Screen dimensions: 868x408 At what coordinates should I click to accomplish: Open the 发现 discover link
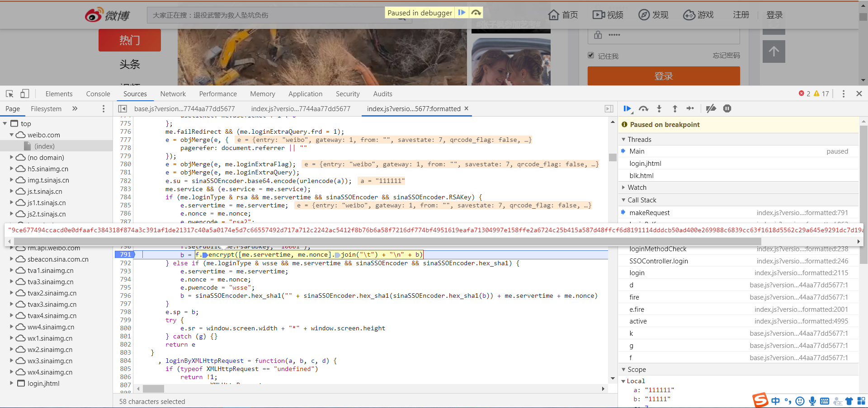point(653,15)
